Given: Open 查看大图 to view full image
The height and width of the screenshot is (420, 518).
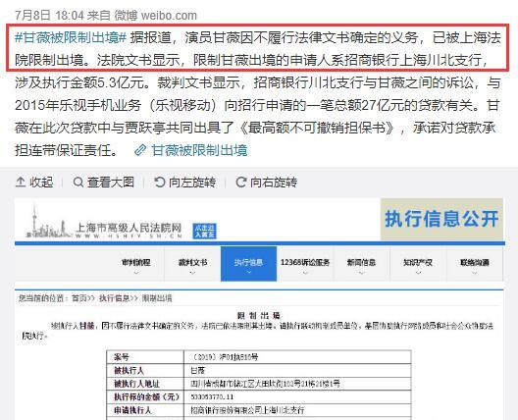Looking at the screenshot, I should tap(104, 183).
